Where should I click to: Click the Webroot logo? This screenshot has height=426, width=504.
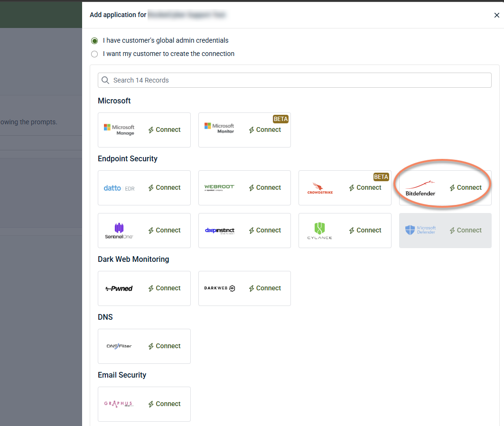(220, 187)
